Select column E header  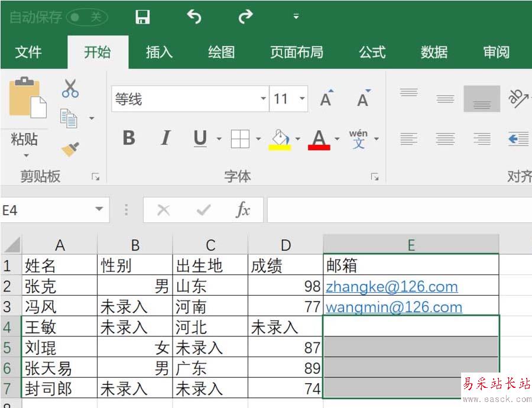(411, 245)
